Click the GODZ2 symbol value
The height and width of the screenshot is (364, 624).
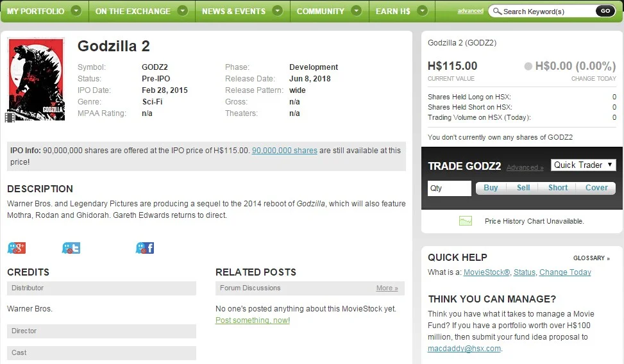pos(155,67)
